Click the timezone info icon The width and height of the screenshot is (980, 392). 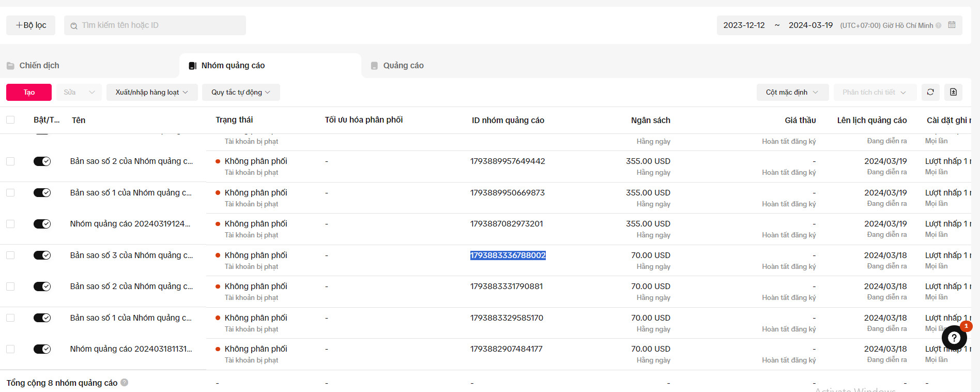click(x=939, y=25)
